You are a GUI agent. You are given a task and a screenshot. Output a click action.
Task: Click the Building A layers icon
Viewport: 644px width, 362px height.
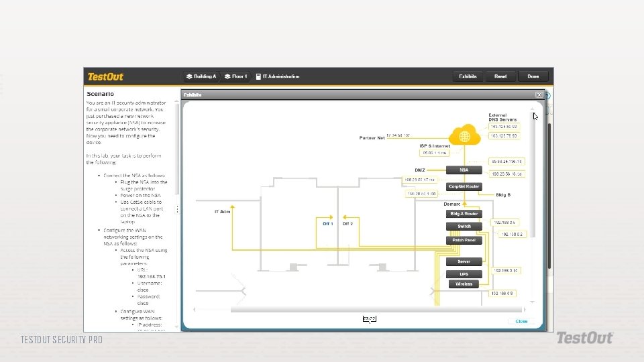point(189,76)
